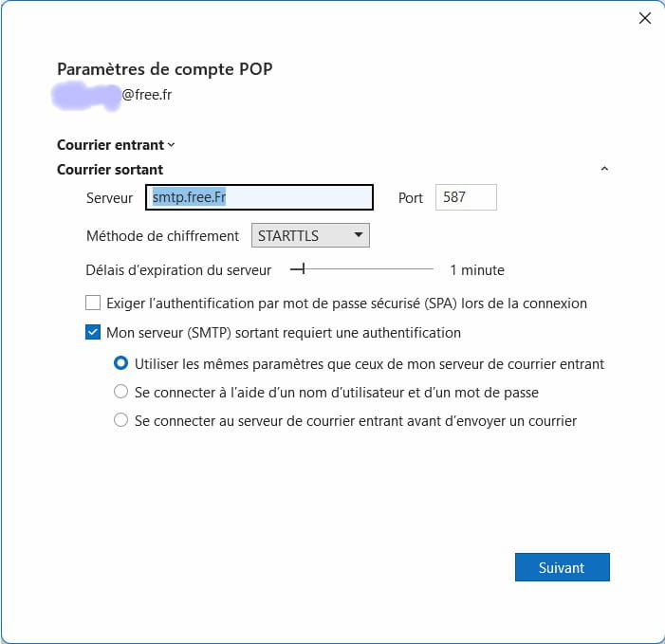The image size is (665, 644).
Task: Click the Serveur field containing smtp.free.Fr
Action: [260, 198]
